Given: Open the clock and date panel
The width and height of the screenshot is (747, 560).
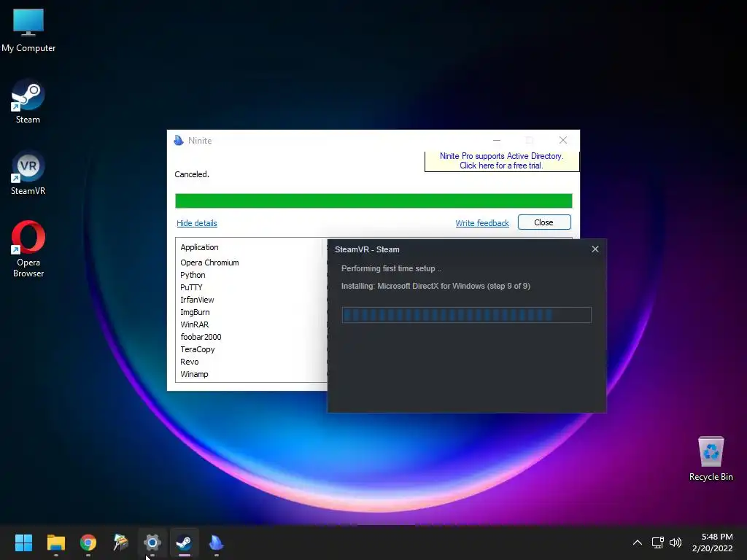Looking at the screenshot, I should tap(712, 542).
